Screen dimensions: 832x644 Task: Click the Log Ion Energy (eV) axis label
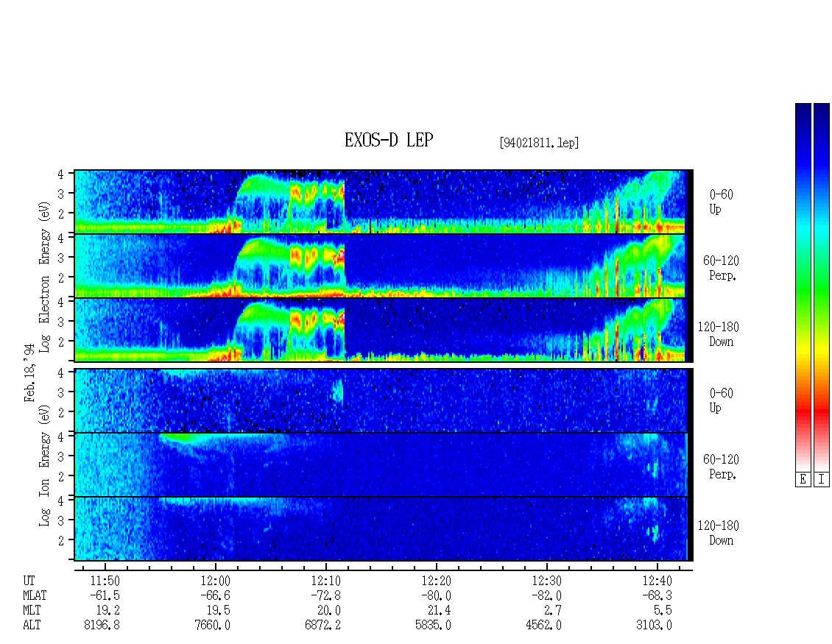(45, 465)
